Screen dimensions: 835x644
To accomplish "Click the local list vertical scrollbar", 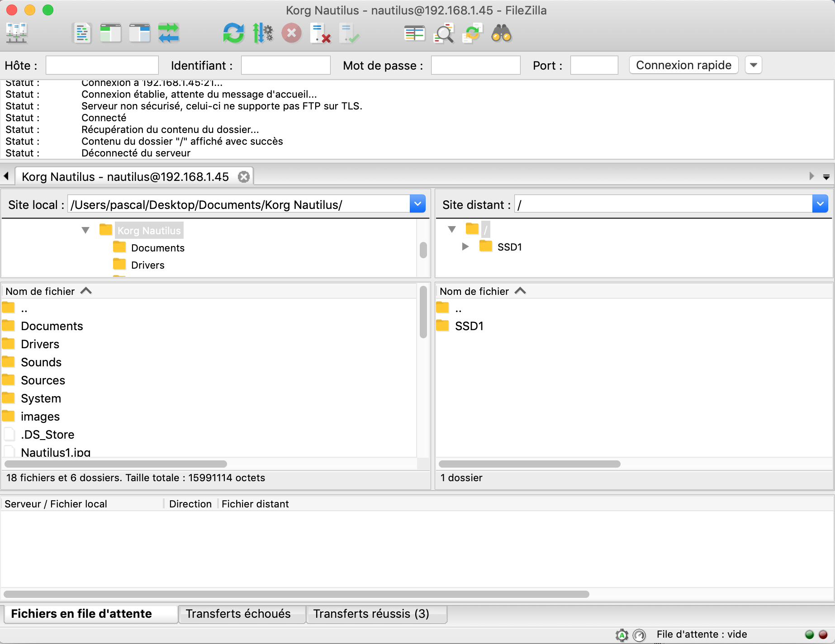I will click(x=423, y=312).
